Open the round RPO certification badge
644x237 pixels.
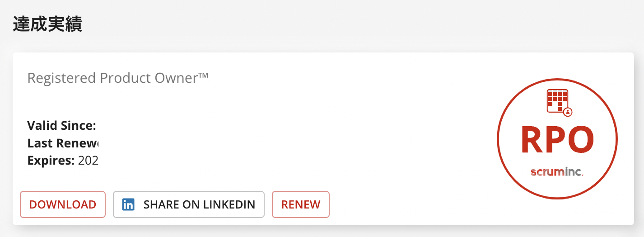(557, 138)
